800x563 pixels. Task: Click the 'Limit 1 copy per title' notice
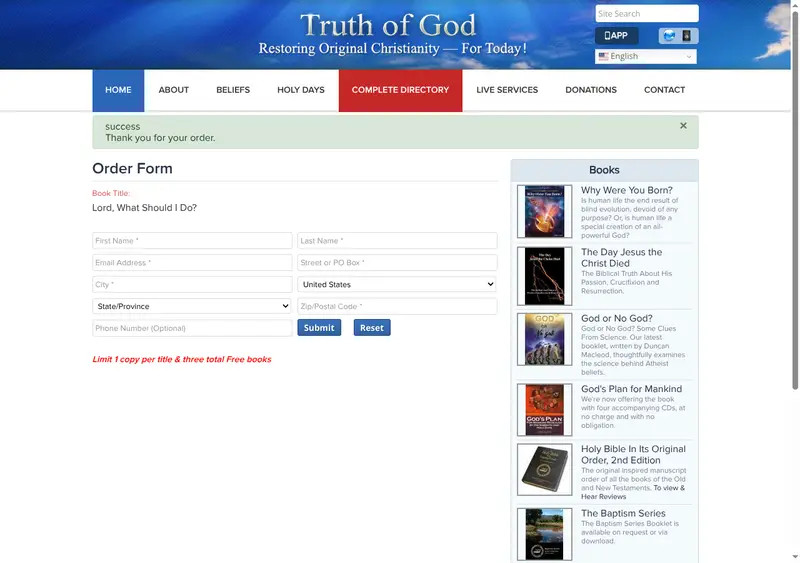pyautogui.click(x=182, y=359)
